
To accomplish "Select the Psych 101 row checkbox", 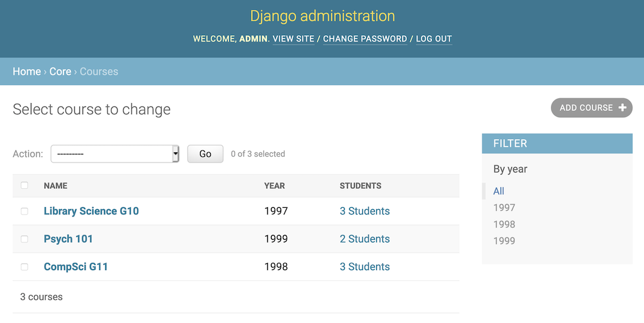I will (25, 239).
